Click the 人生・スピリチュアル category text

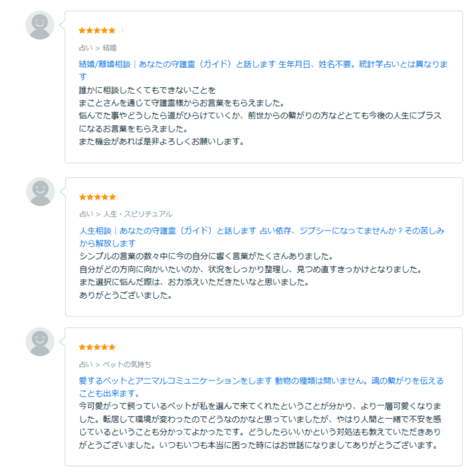click(138, 214)
